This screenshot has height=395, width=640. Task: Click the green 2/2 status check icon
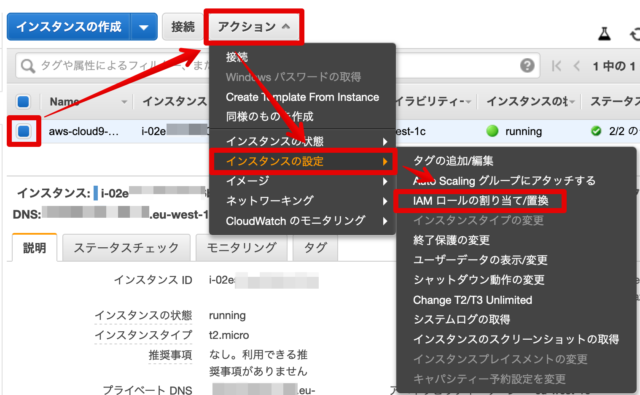tap(596, 131)
